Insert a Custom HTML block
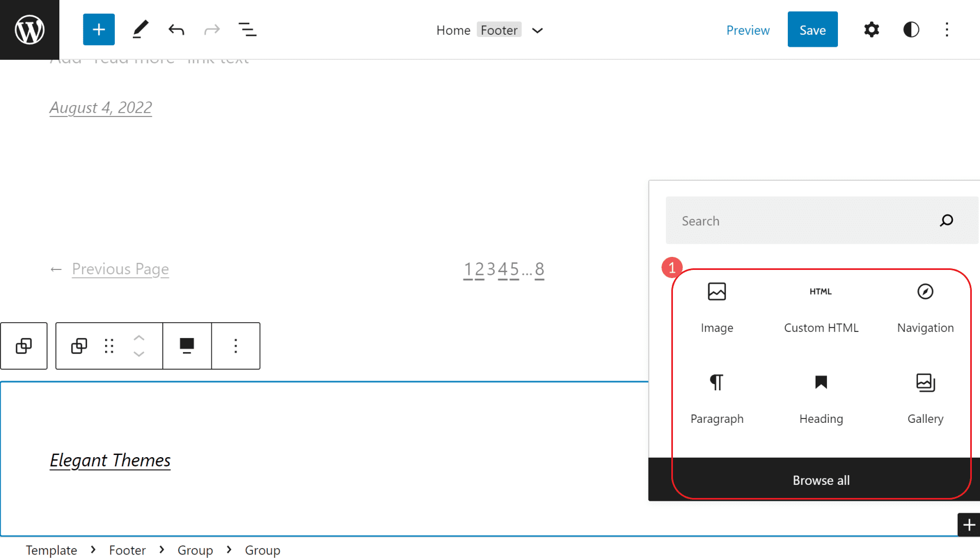 click(x=820, y=307)
